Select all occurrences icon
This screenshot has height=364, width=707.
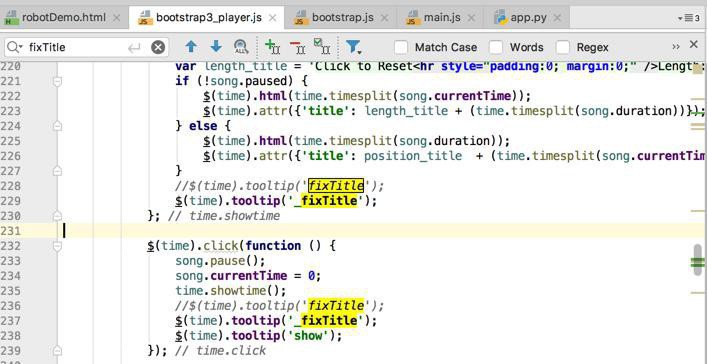click(322, 46)
